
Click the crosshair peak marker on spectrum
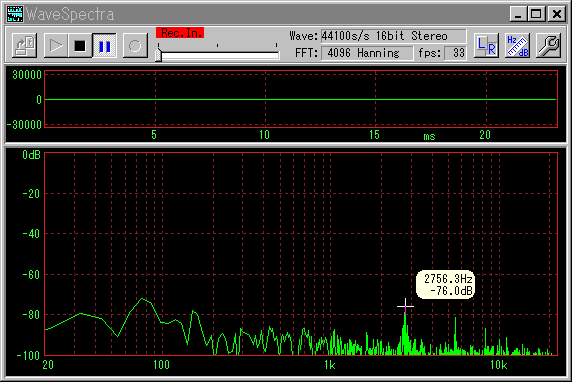coord(405,306)
